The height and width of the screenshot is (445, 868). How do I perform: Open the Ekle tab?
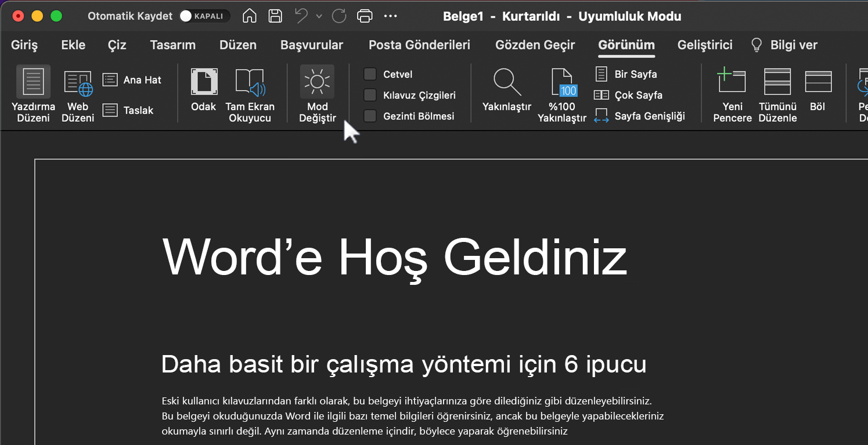click(x=73, y=45)
